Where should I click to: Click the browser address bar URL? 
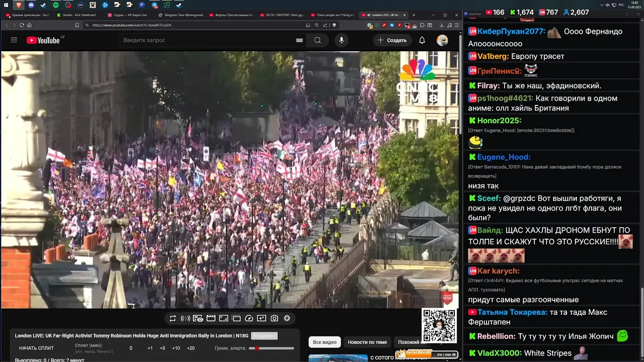132,25
